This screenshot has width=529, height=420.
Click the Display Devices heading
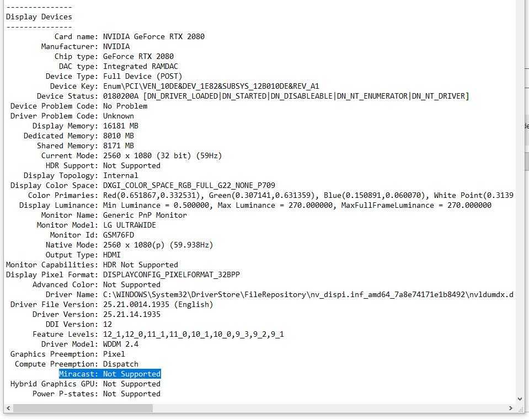point(39,17)
